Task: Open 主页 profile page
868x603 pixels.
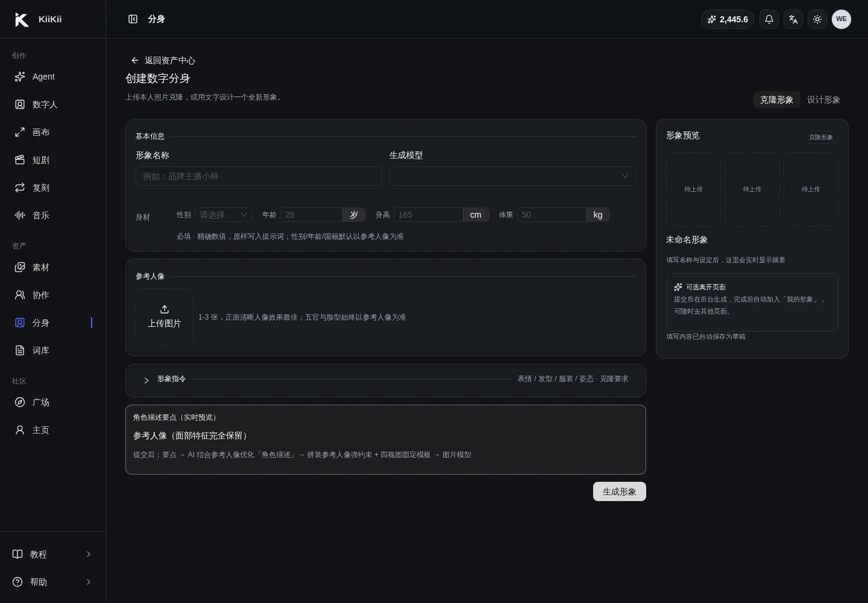Action: point(53,430)
